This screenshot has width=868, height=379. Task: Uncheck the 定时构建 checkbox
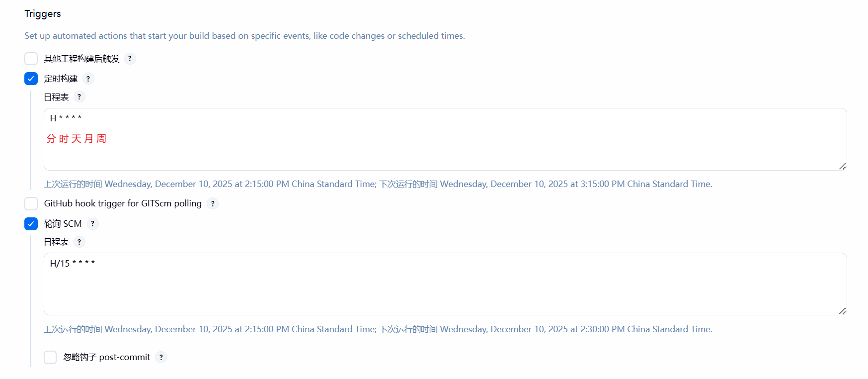coord(31,79)
